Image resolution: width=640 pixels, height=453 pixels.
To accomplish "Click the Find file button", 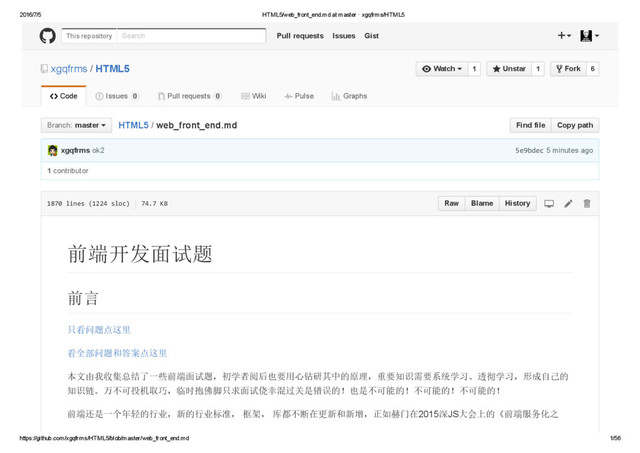I will [x=531, y=125].
